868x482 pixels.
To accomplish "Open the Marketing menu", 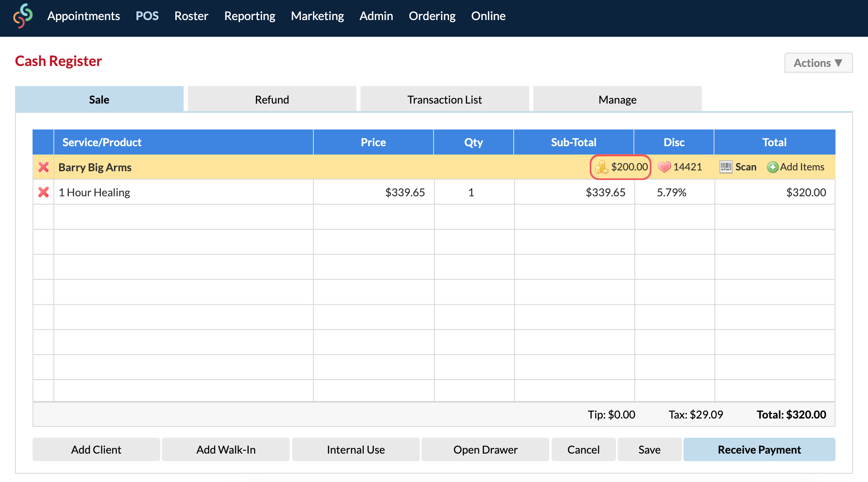I will point(317,16).
